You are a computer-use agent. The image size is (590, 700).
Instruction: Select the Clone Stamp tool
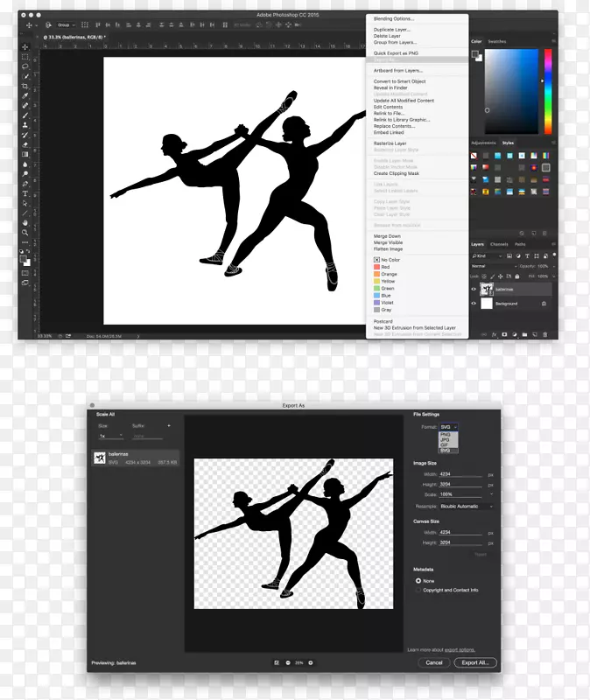click(x=25, y=125)
